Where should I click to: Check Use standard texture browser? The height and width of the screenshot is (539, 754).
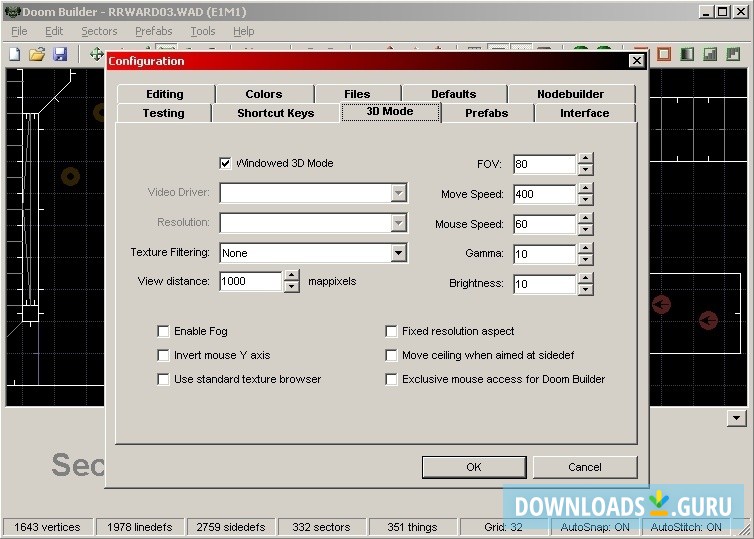(x=163, y=379)
